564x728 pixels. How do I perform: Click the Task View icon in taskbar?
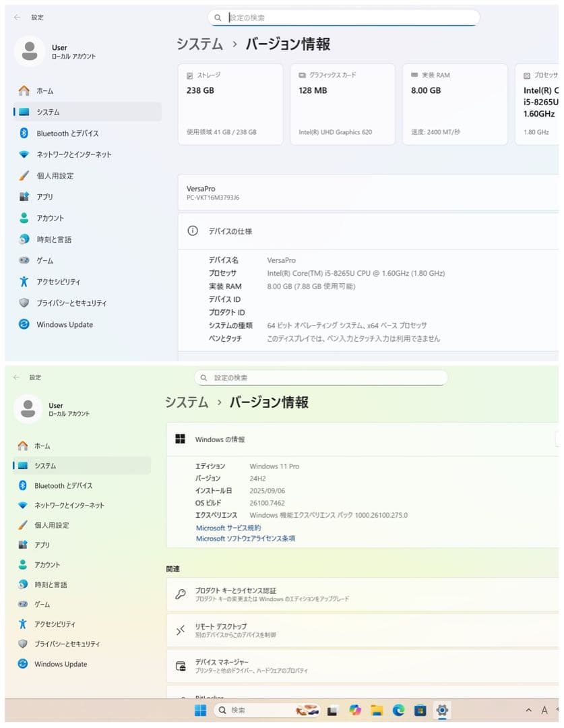[332, 710]
